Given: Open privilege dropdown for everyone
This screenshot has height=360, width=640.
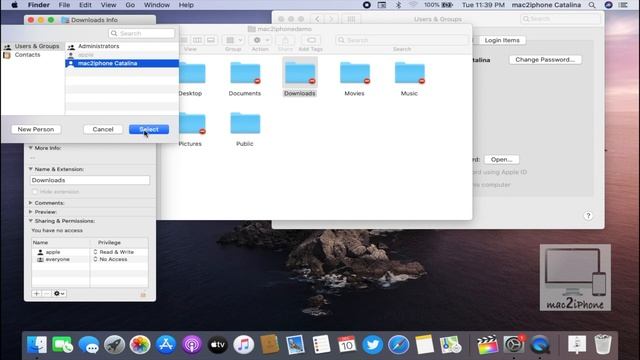Looking at the screenshot, I should pos(111,259).
